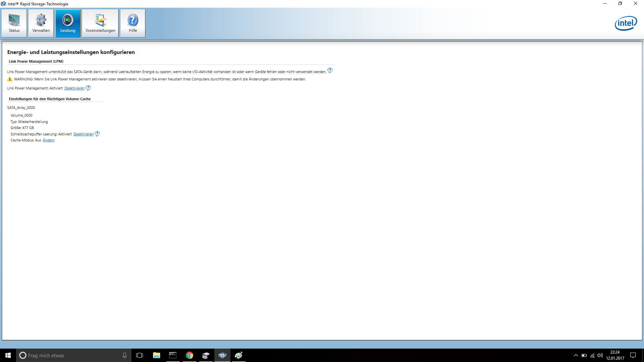644x362 pixels.
Task: Open Google Chrome from taskbar
Action: tap(190, 355)
